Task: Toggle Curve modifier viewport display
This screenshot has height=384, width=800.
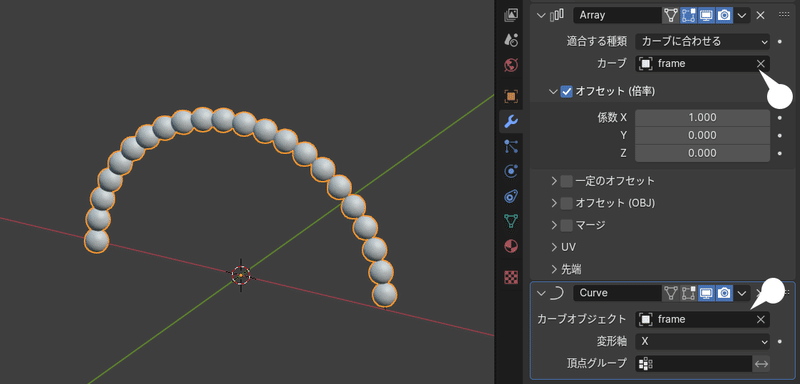Action: pyautogui.click(x=706, y=293)
